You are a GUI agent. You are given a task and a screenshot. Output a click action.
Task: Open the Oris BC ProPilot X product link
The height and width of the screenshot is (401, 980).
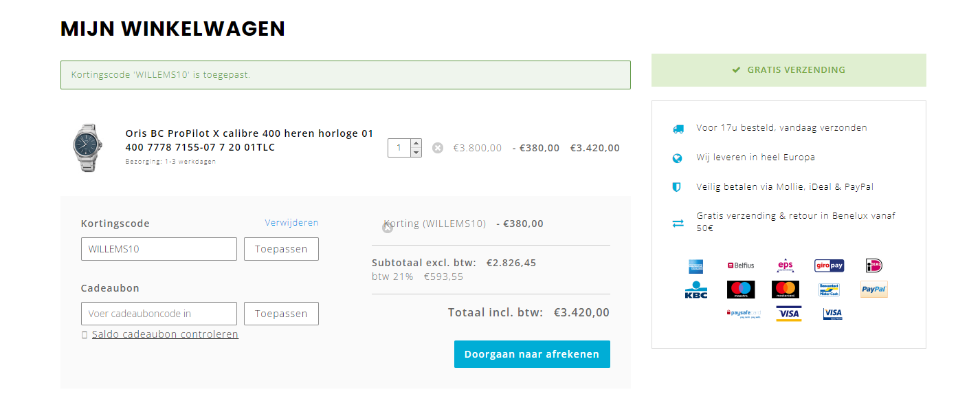coord(249,140)
